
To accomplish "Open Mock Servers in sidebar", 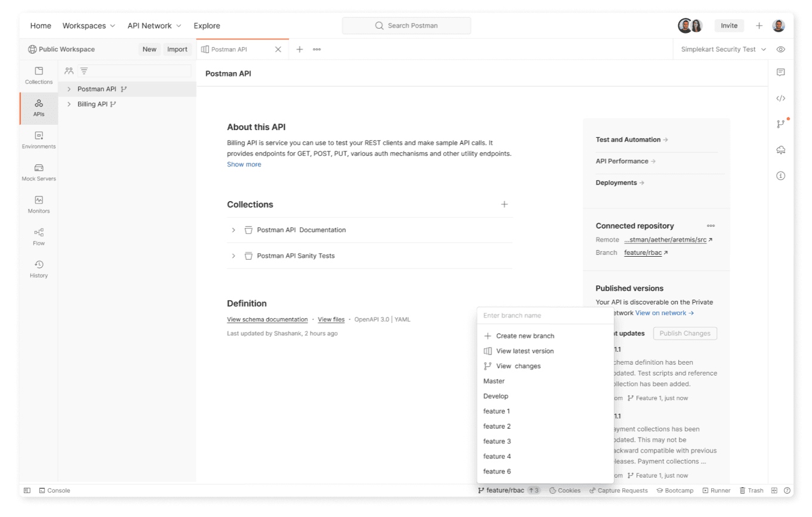I will coord(39,173).
